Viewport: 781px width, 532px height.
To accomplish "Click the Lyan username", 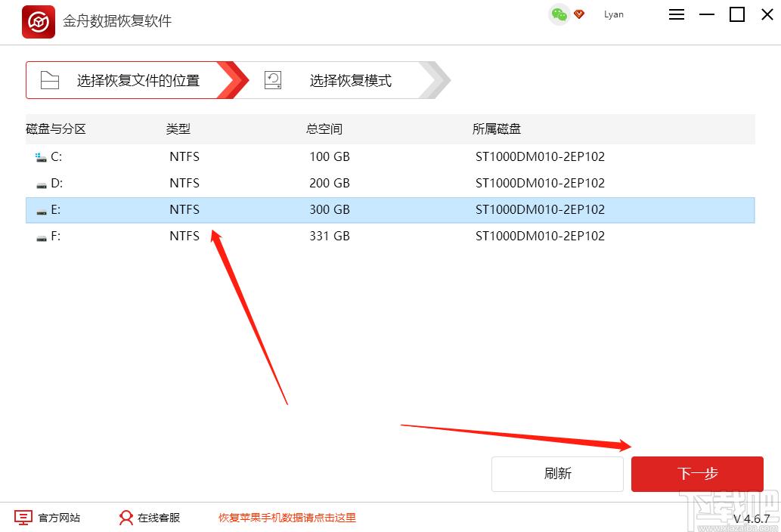I will click(614, 14).
